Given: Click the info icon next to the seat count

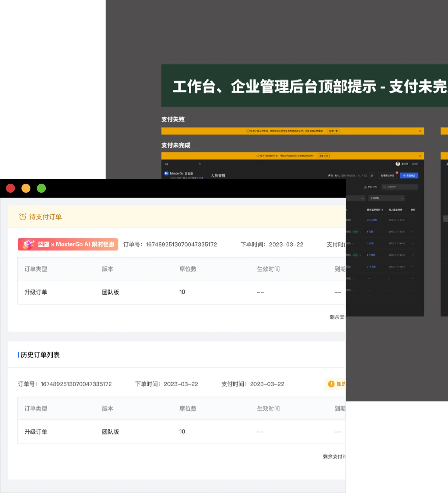Looking at the screenshot, I should click(365, 175).
